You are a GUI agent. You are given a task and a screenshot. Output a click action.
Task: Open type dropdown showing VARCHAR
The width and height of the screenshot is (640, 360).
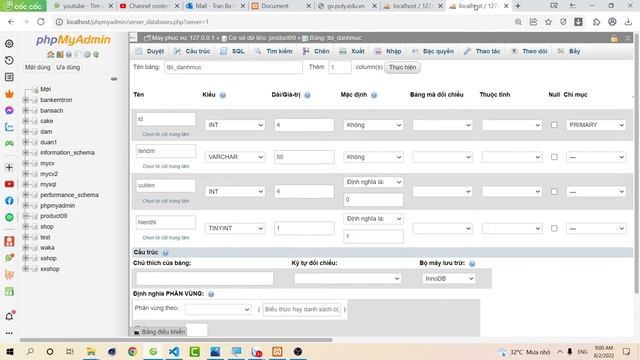click(235, 157)
